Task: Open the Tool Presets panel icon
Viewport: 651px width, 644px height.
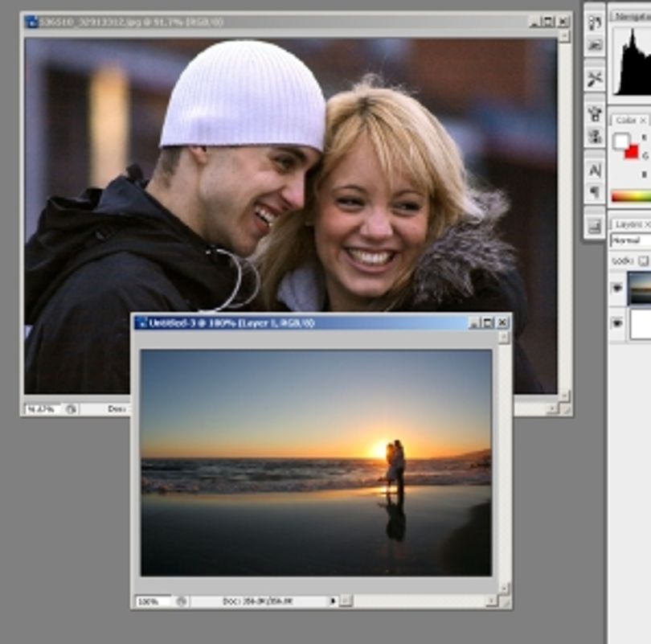Action: 595,79
